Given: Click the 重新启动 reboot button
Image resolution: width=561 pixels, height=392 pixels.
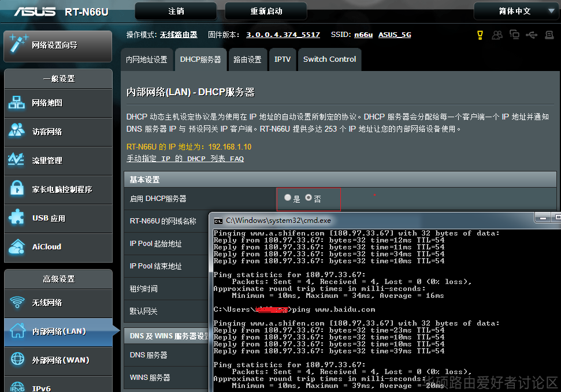Looking at the screenshot, I should (x=266, y=11).
